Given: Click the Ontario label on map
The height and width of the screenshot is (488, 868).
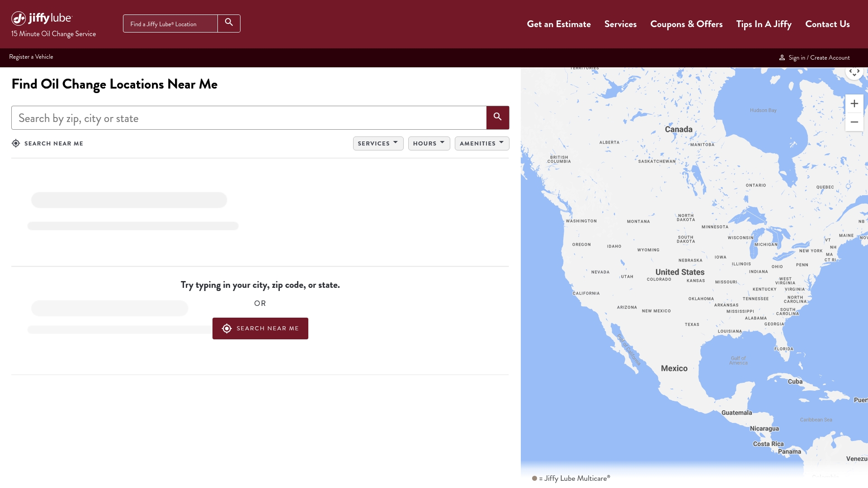Looking at the screenshot, I should pos(756,185).
